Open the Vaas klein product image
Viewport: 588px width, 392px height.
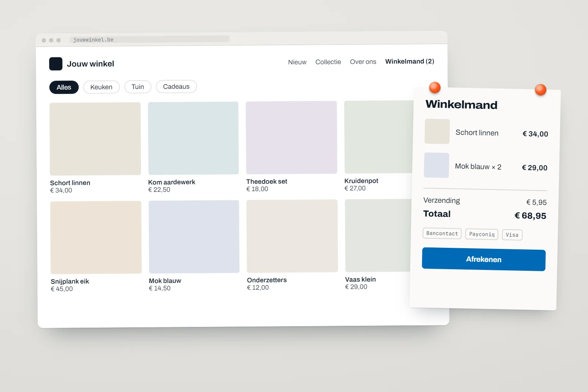click(x=378, y=235)
